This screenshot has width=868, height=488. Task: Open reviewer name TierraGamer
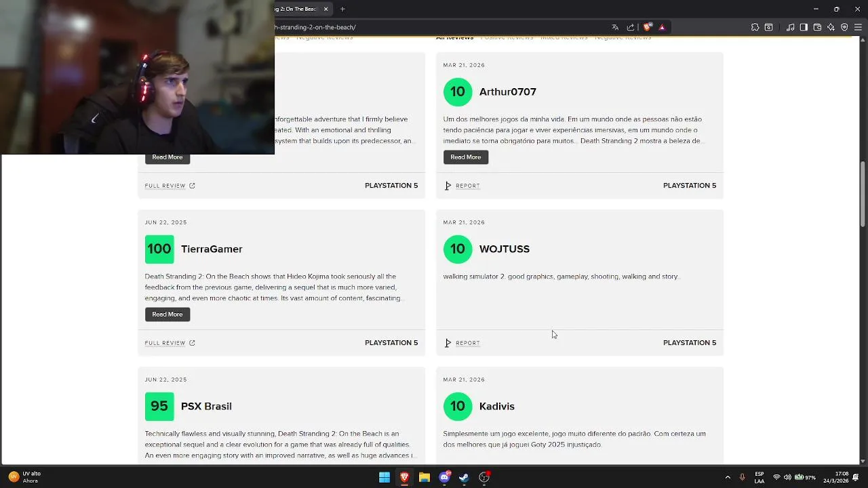[212, 249]
